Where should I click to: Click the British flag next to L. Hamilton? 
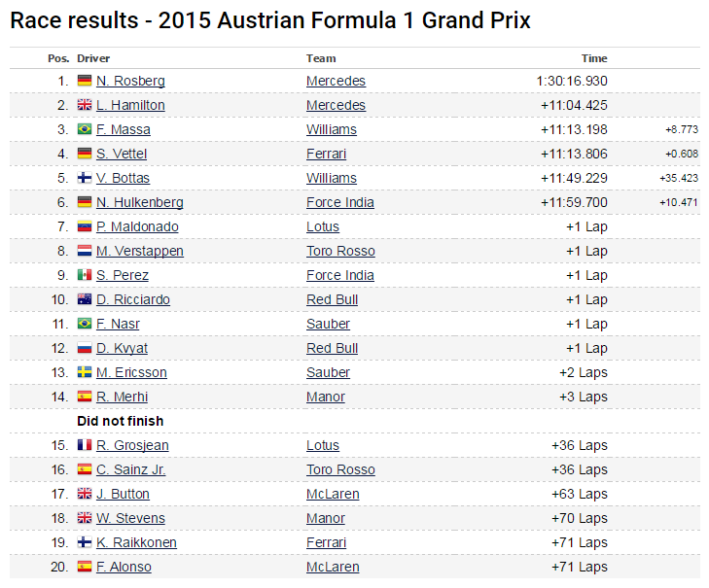point(85,105)
